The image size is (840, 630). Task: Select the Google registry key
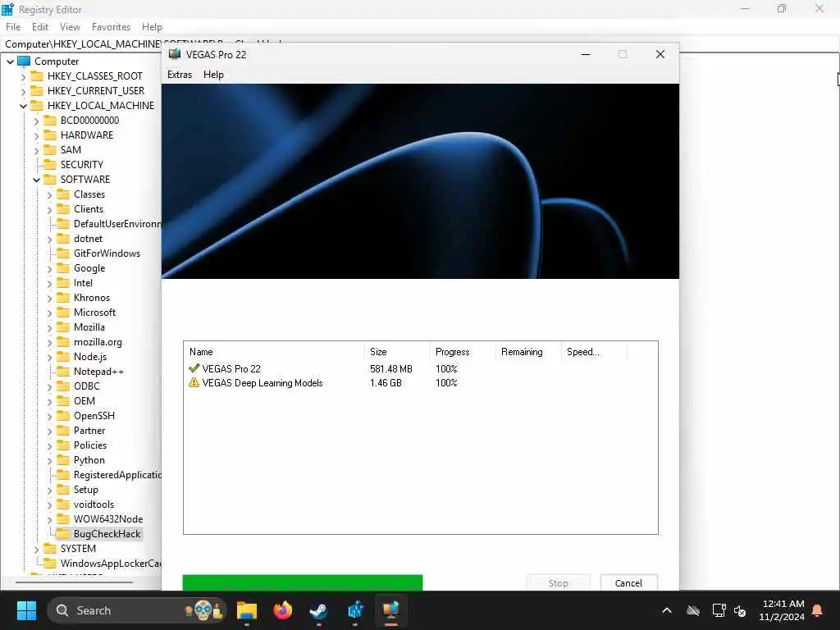click(89, 268)
